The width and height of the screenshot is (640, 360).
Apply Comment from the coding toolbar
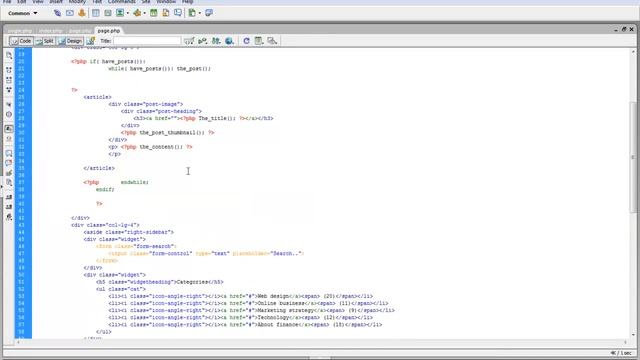point(9,153)
